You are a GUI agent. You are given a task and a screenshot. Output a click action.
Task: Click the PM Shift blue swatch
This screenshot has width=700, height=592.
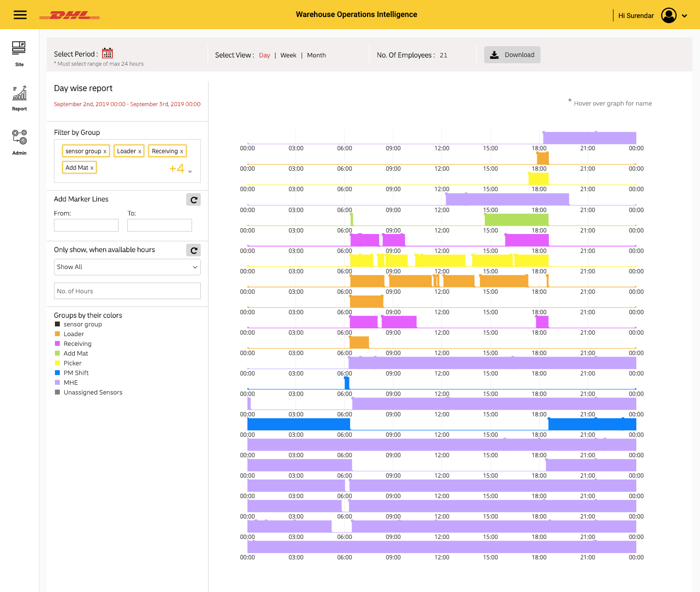coord(57,373)
